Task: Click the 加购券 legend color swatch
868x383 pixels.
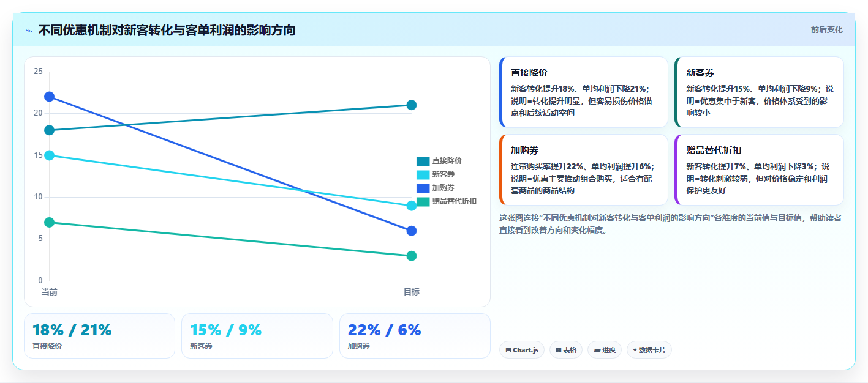Action: point(423,188)
